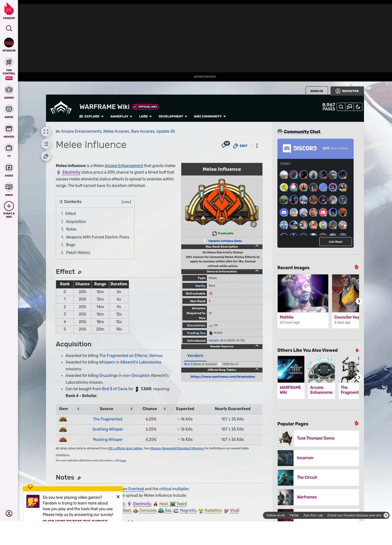Click the Edit page button

coord(240,146)
